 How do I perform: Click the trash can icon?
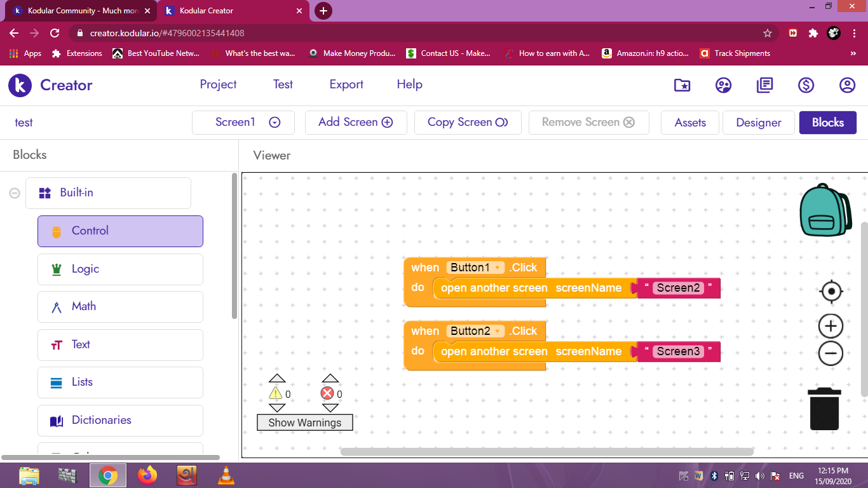point(824,409)
